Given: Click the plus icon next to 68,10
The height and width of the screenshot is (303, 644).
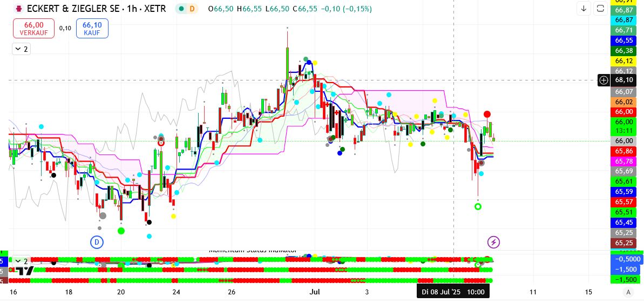Looking at the screenshot, I should click(x=604, y=80).
